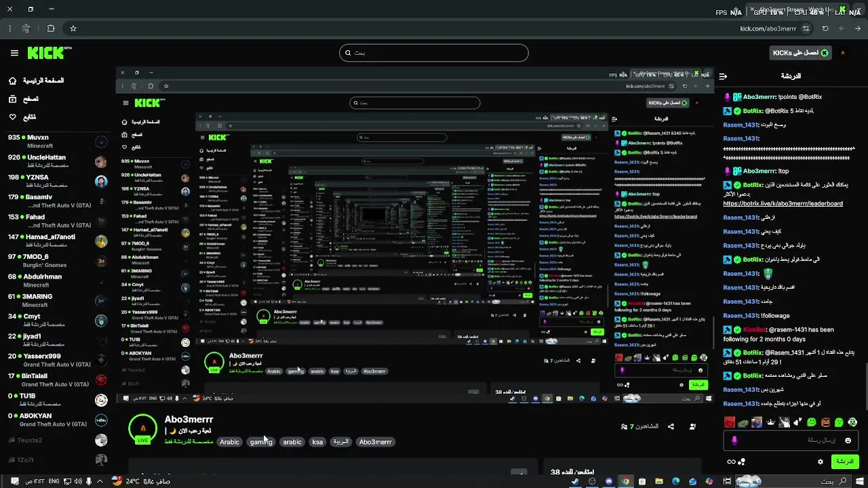Viewport: 868px width, 488px height.
Task: Open the browser three-dots menu
Action: 9,28
